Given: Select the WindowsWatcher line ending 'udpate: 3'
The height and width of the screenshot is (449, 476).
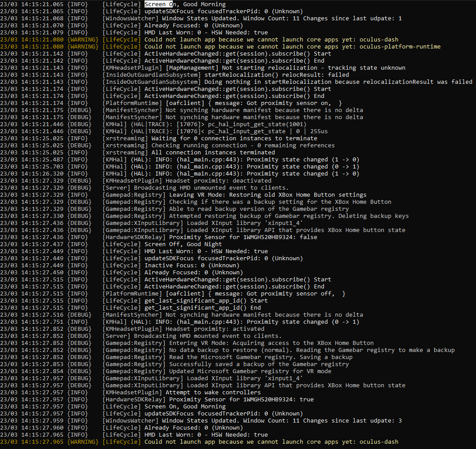Looking at the screenshot, I should (x=201, y=420).
